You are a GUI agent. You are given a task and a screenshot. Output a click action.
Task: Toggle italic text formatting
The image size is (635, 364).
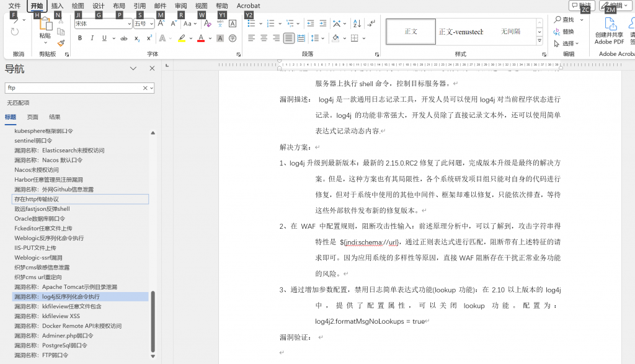(x=92, y=38)
